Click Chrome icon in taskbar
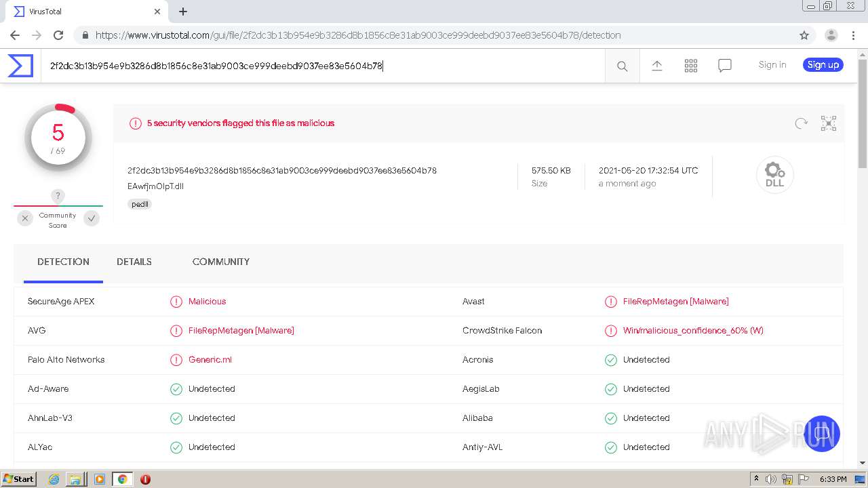Viewport: 868px width, 488px height. tap(122, 479)
